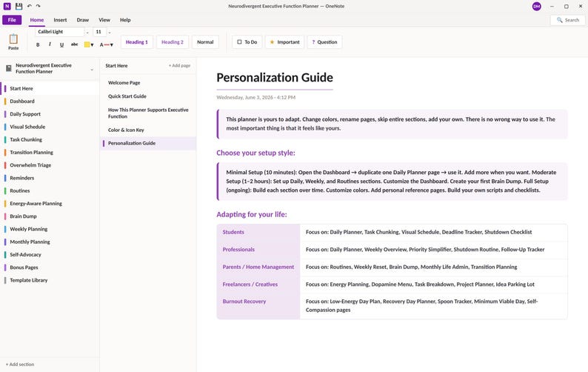Click the Add page link
The image size is (588, 372).
(x=179, y=66)
